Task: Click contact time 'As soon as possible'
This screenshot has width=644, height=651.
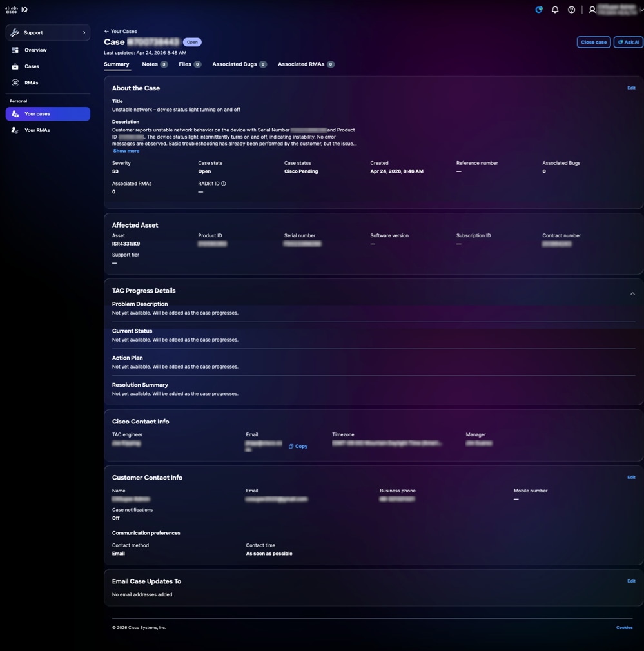Action: coord(269,554)
